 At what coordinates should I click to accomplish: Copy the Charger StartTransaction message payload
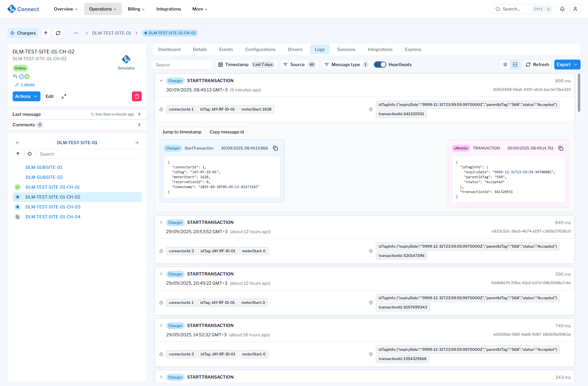tap(275, 148)
